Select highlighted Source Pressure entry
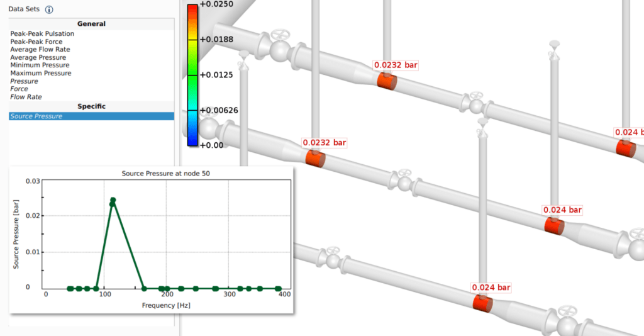This screenshot has height=336, width=644. [x=91, y=116]
